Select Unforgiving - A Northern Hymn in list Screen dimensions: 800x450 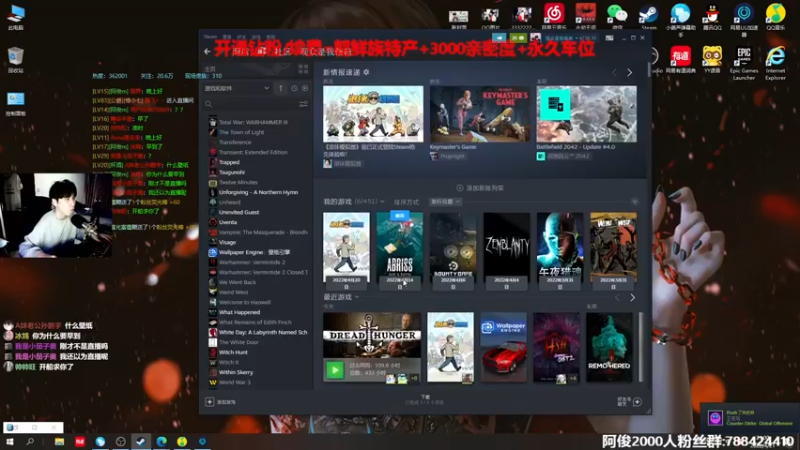point(258,192)
